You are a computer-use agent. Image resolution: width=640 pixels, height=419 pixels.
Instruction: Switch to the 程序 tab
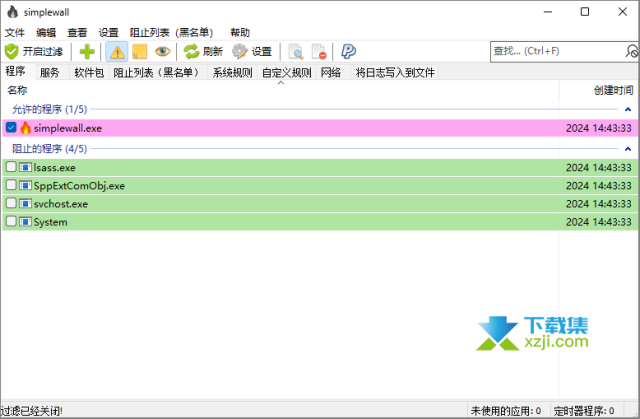tap(16, 71)
